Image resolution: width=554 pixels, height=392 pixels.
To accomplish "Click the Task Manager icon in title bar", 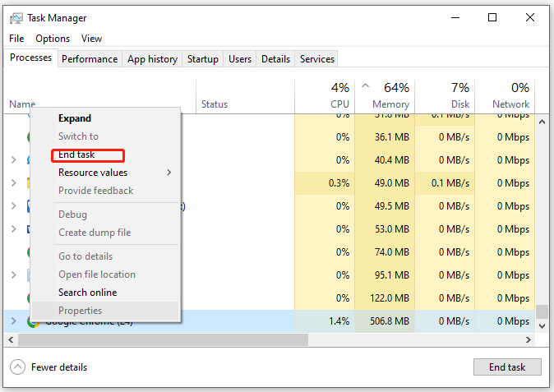I will tap(16, 18).
